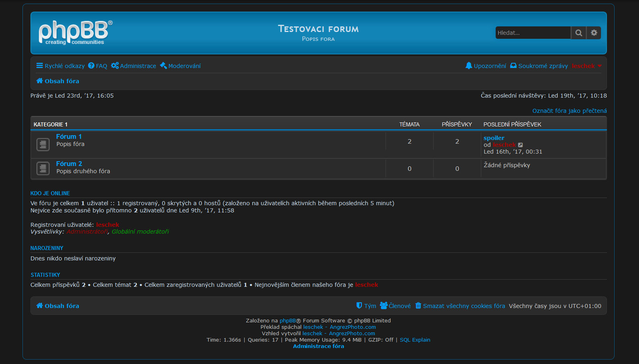Click the phpBB logo
This screenshot has height=364, width=639.
click(75, 32)
